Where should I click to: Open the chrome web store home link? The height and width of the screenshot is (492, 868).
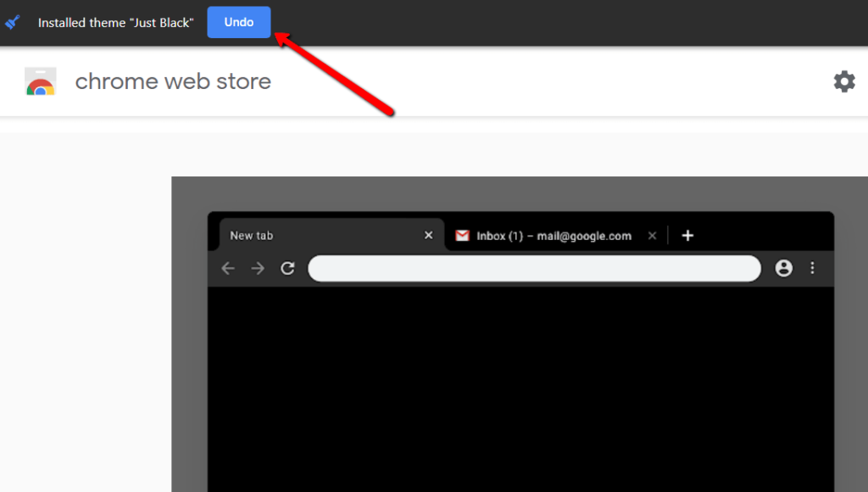[173, 81]
